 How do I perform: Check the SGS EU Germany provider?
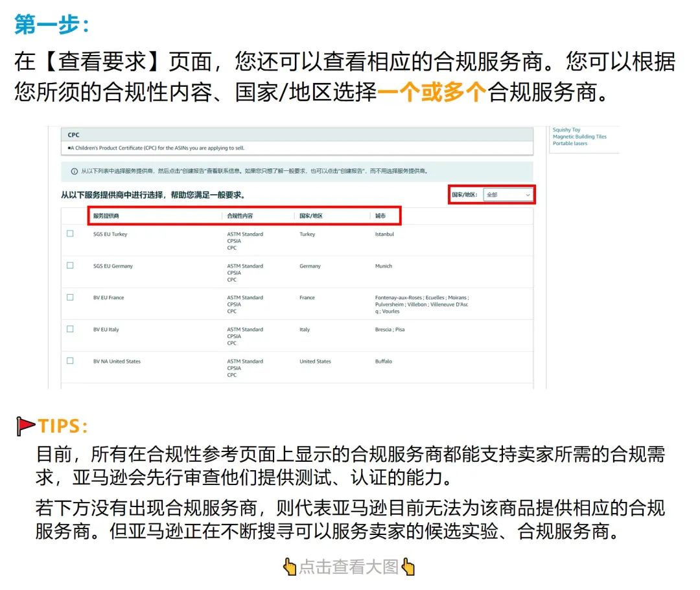pyautogui.click(x=71, y=266)
